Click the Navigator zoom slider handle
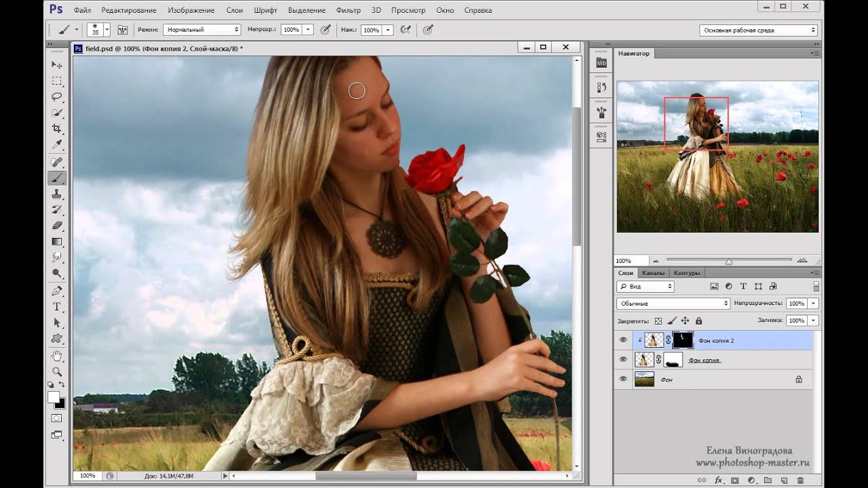 [729, 261]
